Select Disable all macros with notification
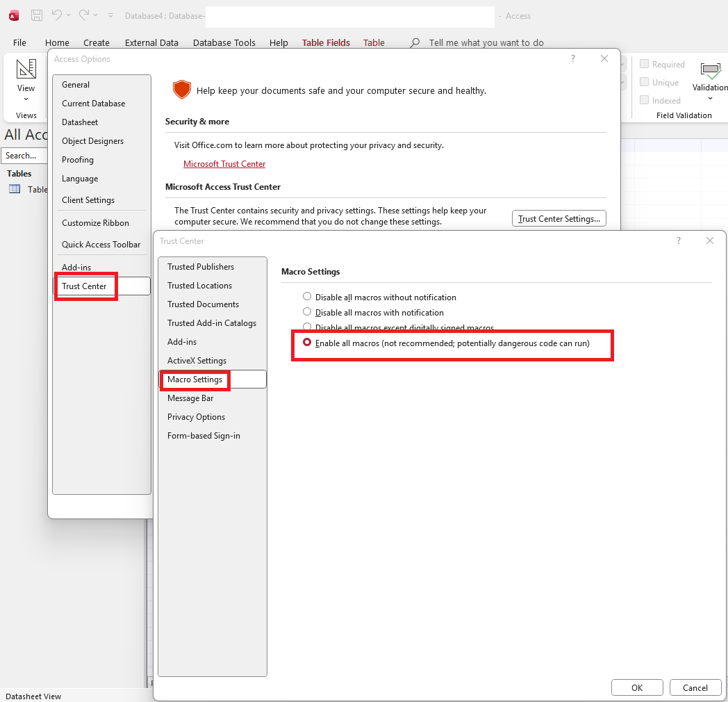The height and width of the screenshot is (702, 728). coord(307,312)
